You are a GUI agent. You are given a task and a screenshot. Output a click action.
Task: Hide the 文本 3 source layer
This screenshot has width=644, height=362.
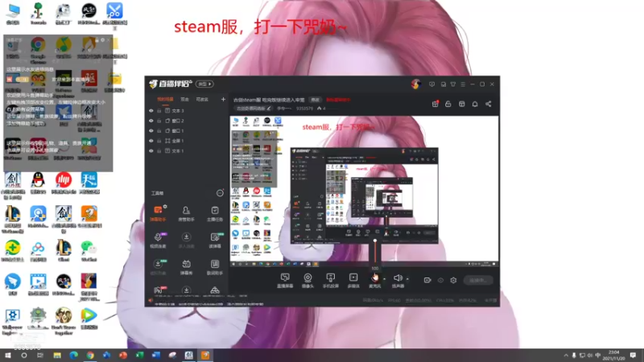pyautogui.click(x=151, y=111)
